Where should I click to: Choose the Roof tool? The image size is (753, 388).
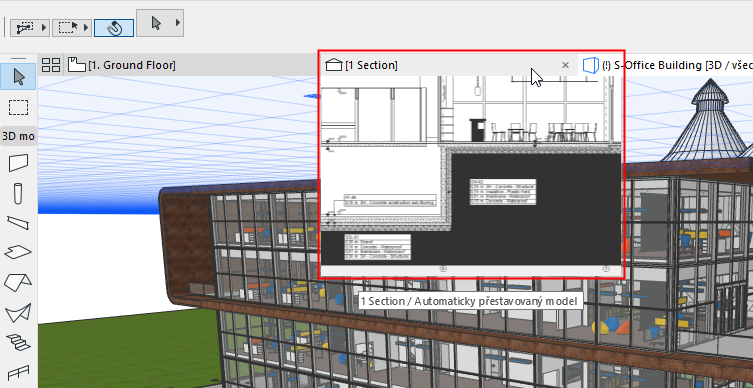18,282
